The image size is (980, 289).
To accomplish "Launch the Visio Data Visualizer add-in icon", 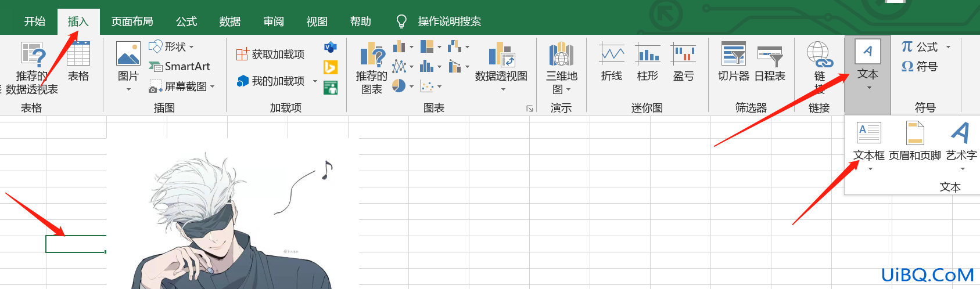I will pyautogui.click(x=330, y=48).
